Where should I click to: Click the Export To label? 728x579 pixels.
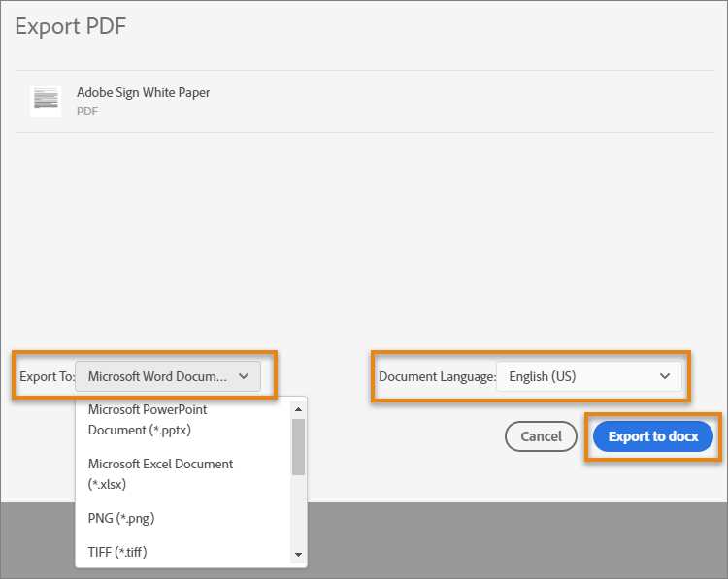(x=47, y=376)
